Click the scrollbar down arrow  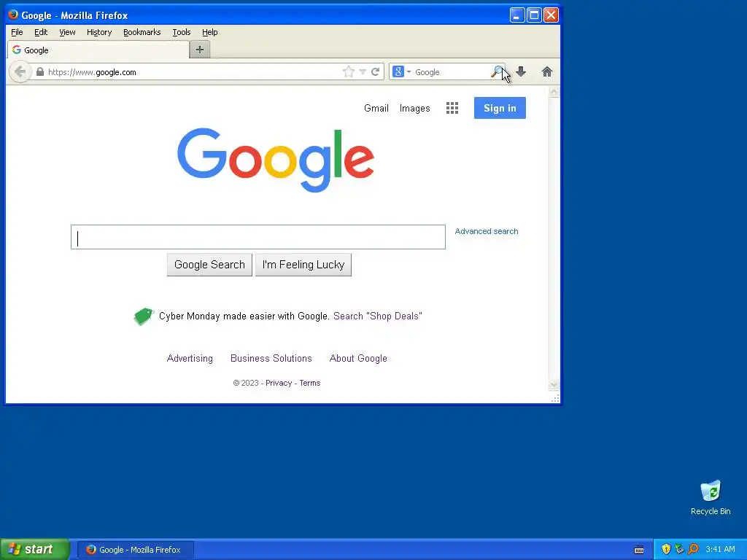click(554, 385)
